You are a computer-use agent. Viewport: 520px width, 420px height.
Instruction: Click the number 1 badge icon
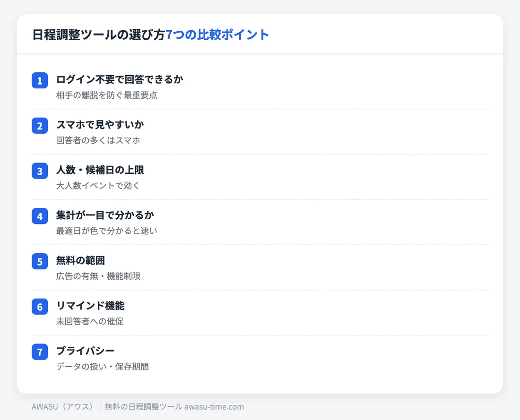[40, 81]
